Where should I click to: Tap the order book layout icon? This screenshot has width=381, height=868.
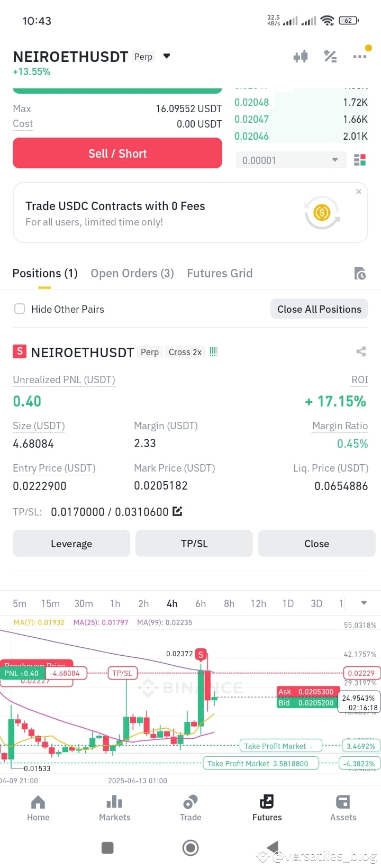(360, 160)
